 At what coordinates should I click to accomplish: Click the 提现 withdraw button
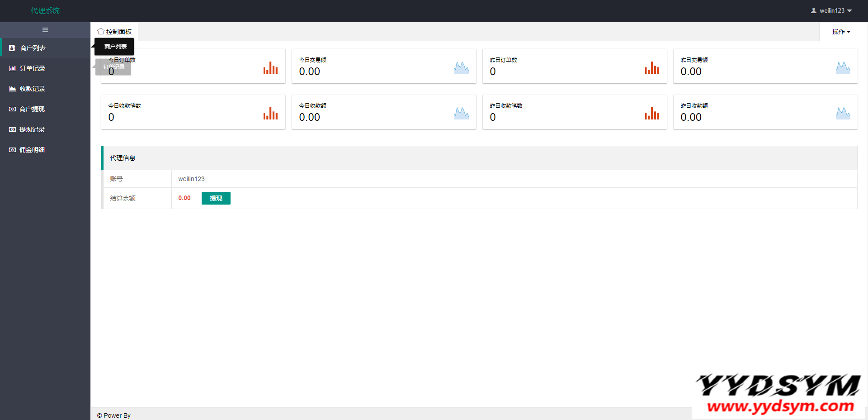click(x=216, y=198)
